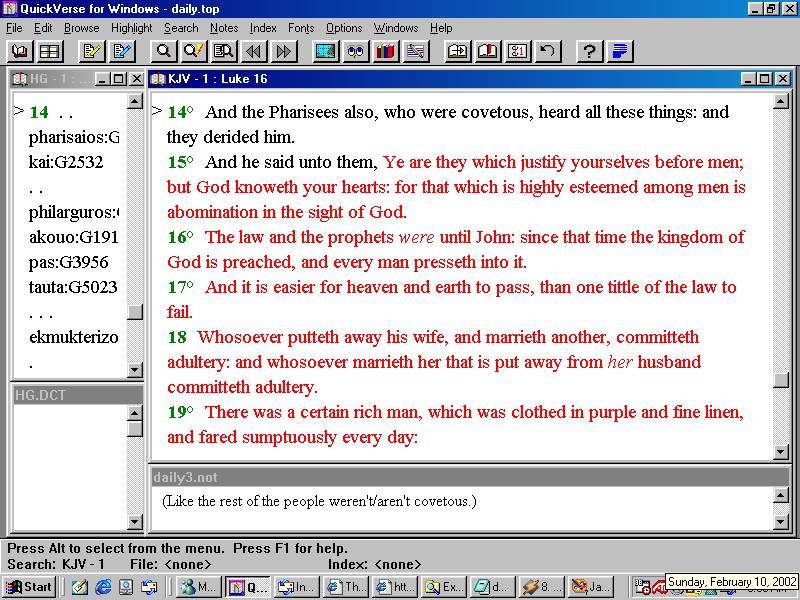Click the akouo:G191 entry in HG window
The image size is (800, 600).
(x=73, y=237)
